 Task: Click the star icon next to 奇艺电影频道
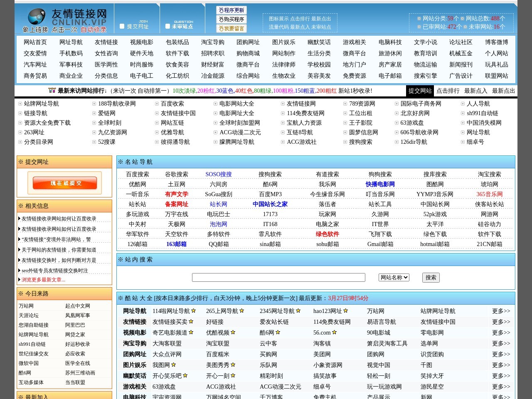[192, 332]
